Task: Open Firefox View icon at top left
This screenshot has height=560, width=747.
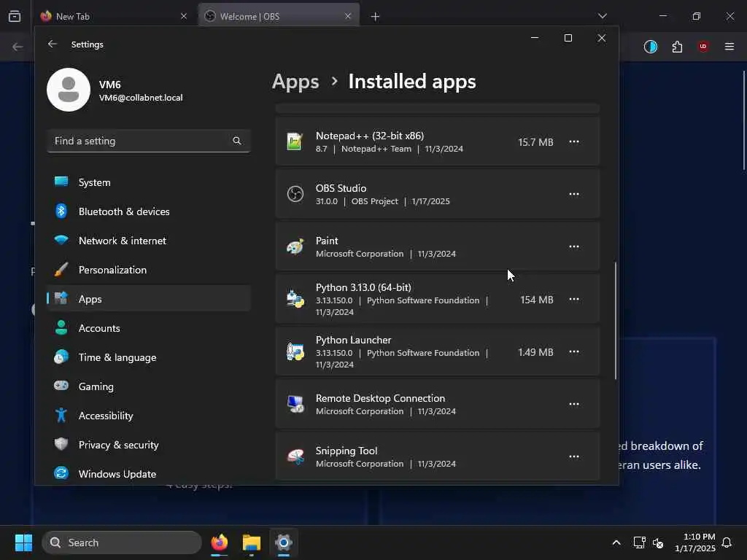Action: coord(15,16)
